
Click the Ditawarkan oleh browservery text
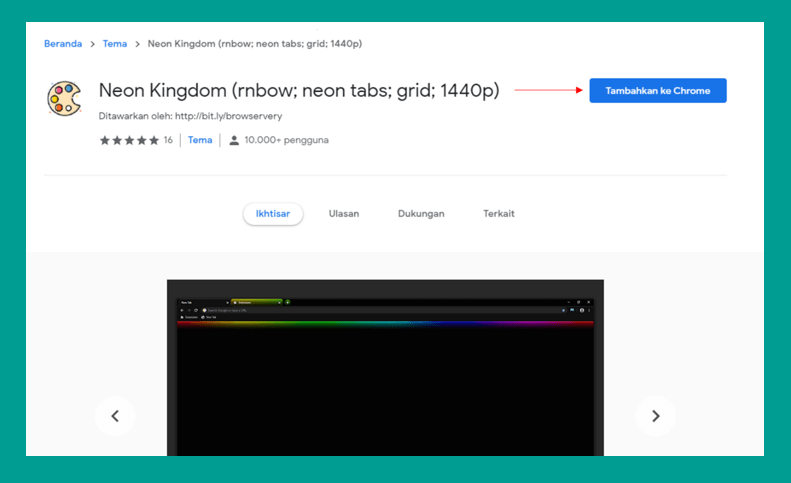190,116
